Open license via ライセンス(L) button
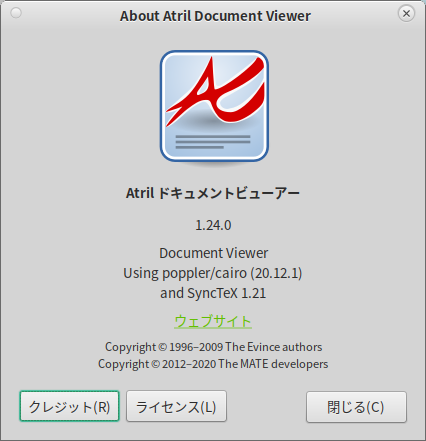 pyautogui.click(x=176, y=406)
